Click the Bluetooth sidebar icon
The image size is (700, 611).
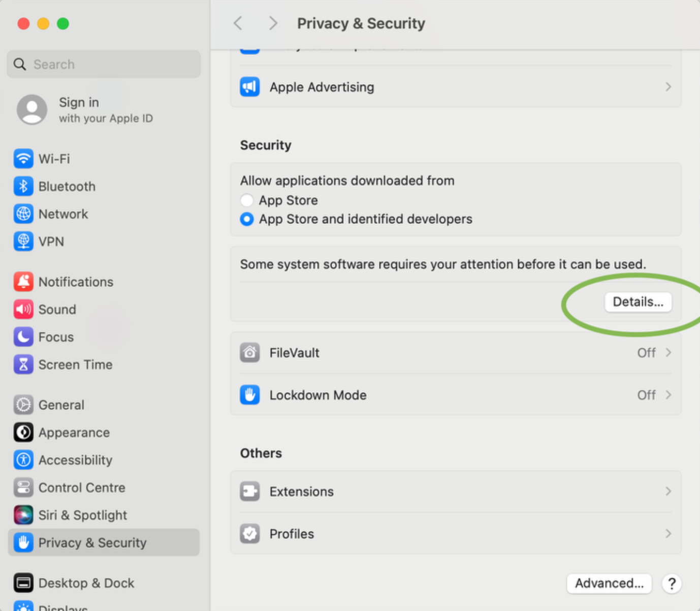pos(23,186)
